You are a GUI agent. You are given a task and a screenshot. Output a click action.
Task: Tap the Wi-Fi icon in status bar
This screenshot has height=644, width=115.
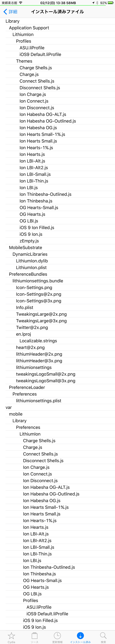click(x=21, y=3)
